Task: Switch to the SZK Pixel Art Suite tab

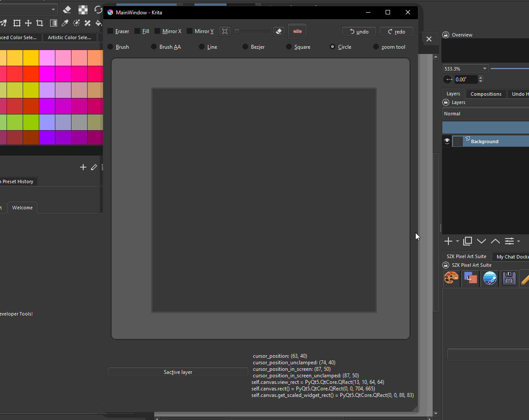Action: [466, 256]
